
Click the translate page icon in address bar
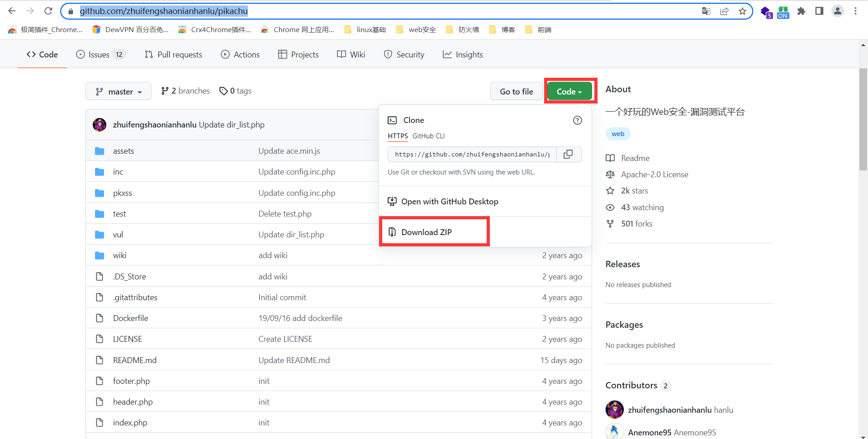(x=706, y=11)
